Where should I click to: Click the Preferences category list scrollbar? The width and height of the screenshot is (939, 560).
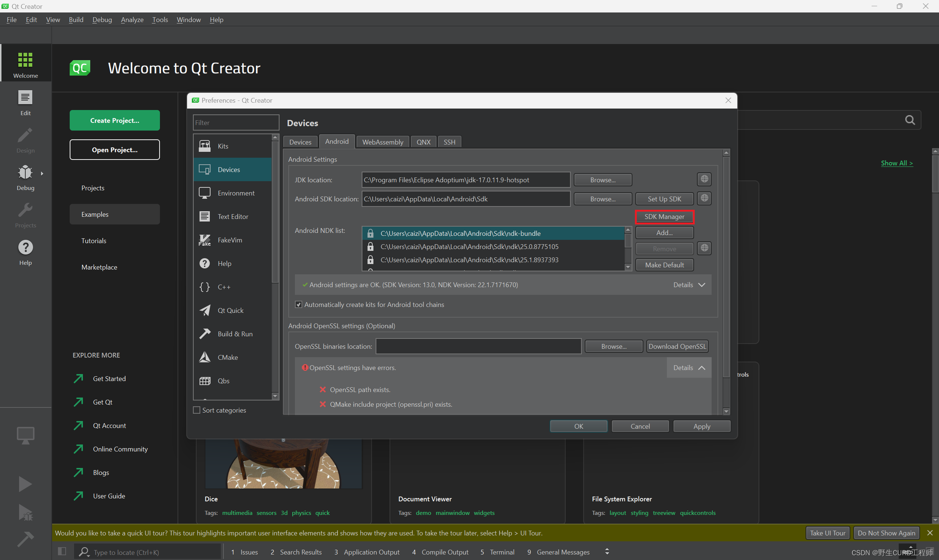[275, 267]
